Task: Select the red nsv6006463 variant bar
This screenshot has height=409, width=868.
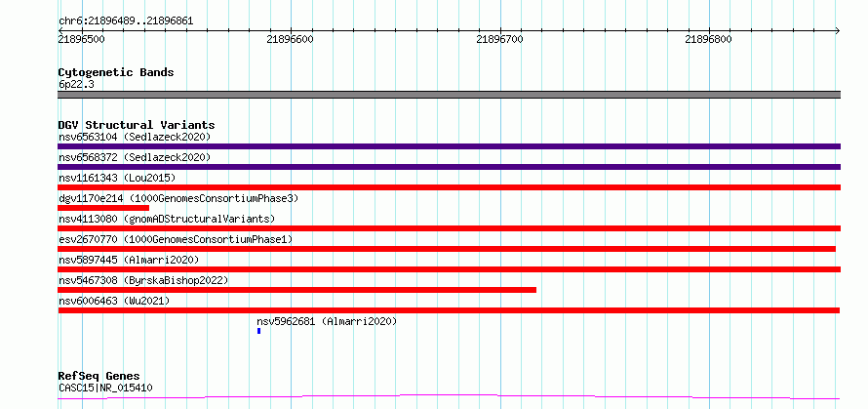Action: [x=449, y=310]
